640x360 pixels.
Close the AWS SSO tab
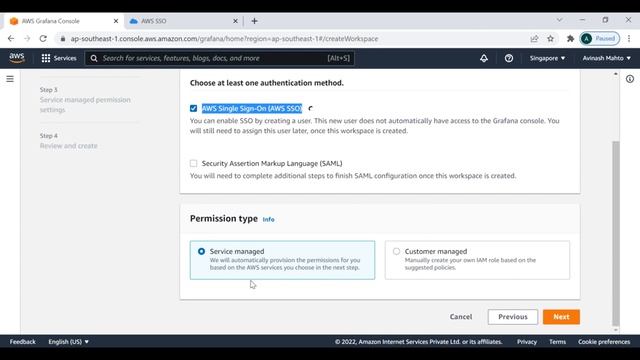point(235,21)
